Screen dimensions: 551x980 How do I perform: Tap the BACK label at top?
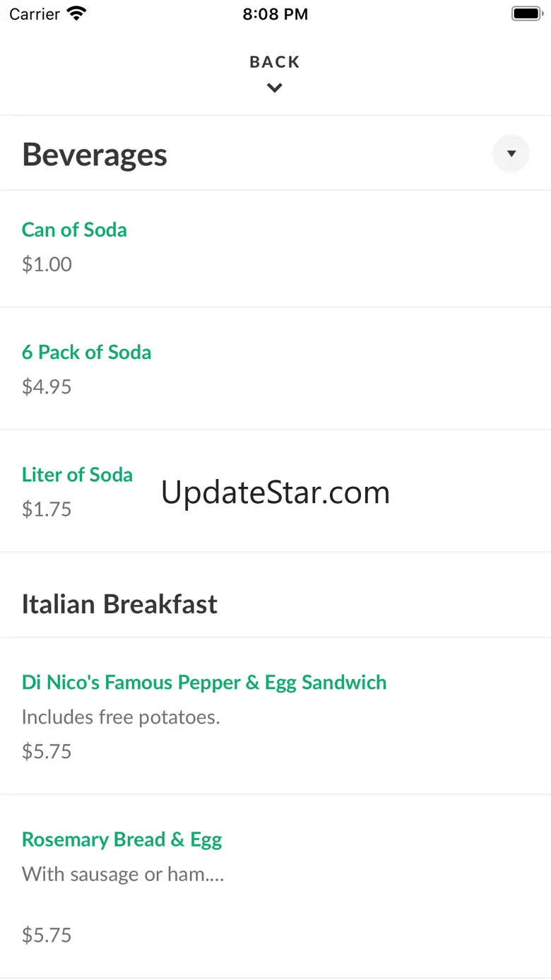coord(275,62)
